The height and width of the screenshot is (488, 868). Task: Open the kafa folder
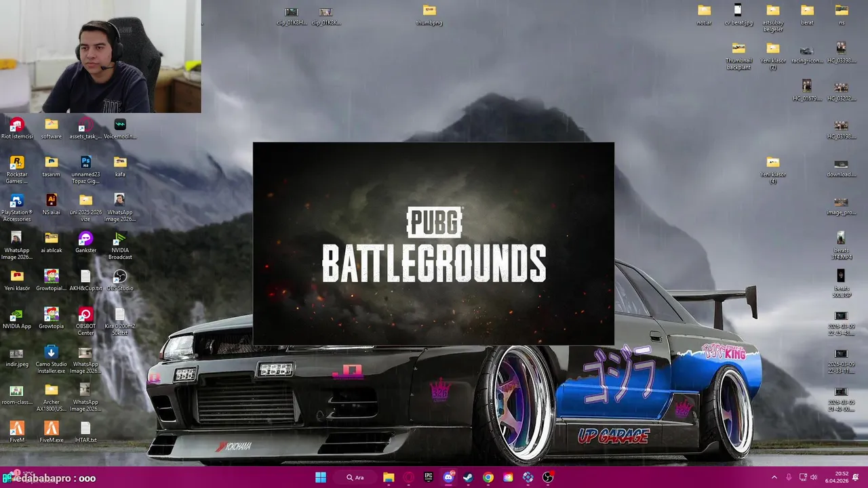[x=120, y=166]
